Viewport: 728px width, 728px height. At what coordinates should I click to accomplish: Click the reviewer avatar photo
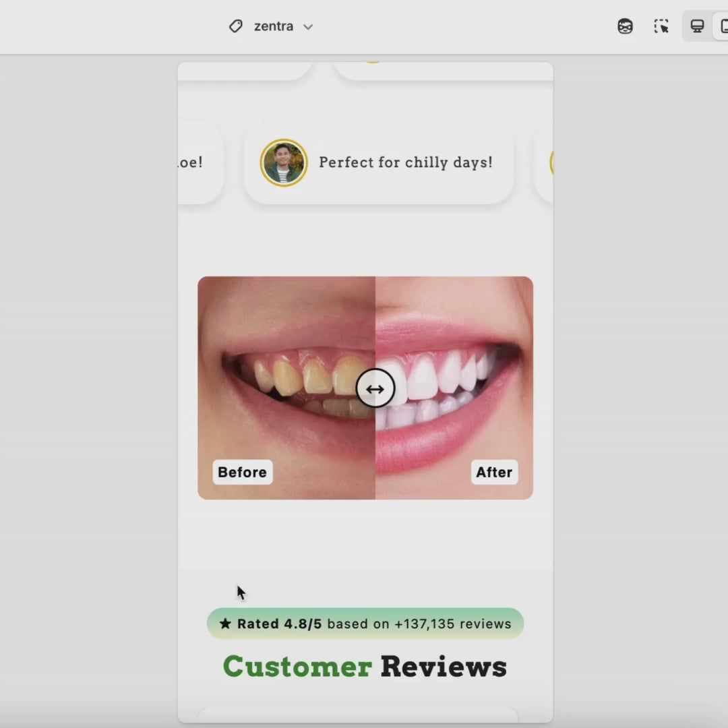tap(284, 162)
